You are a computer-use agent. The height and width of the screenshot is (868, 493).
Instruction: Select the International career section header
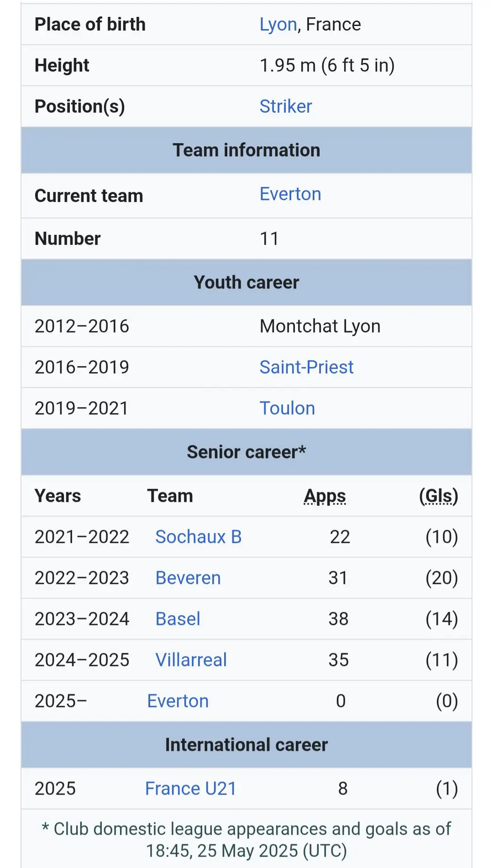point(246,745)
